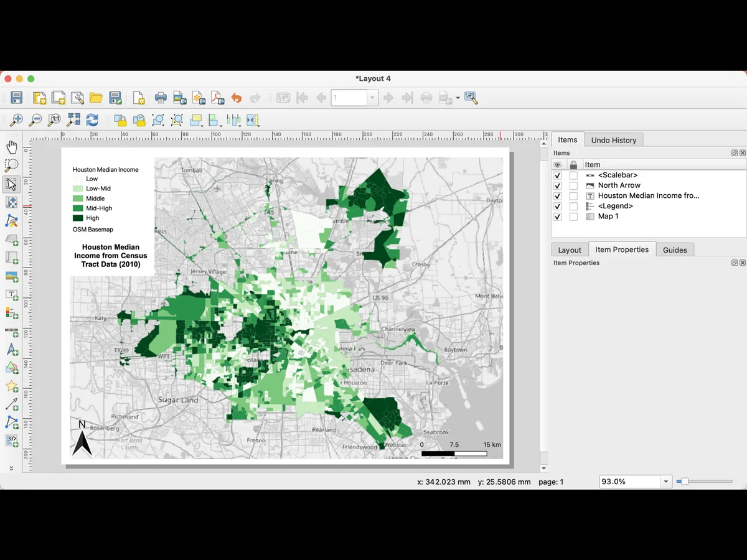
Task: Activate Move Item Content tool
Action: (x=11, y=202)
